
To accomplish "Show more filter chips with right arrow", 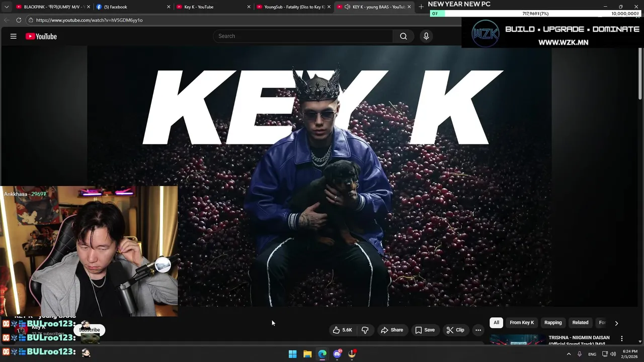I will [x=616, y=323].
